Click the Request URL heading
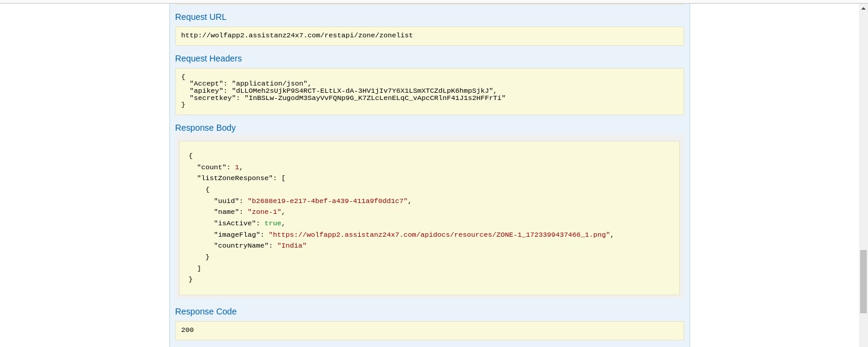The image size is (868, 347). point(201,17)
